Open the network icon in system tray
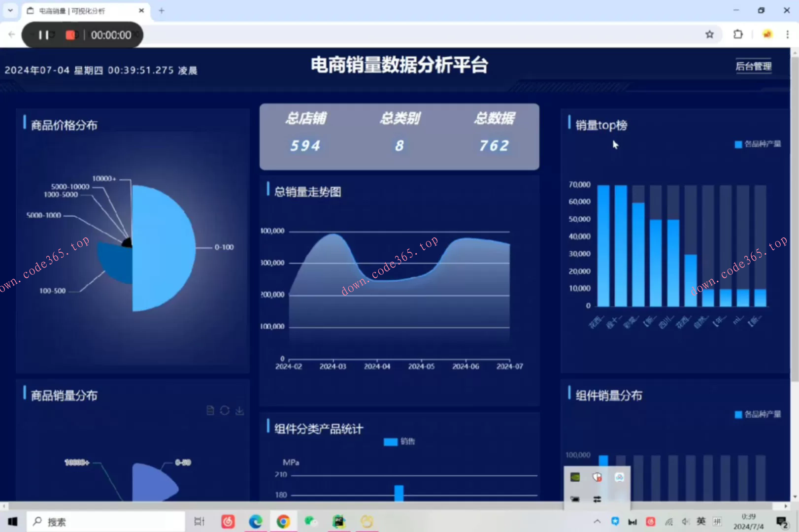The height and width of the screenshot is (532, 799). [x=668, y=521]
